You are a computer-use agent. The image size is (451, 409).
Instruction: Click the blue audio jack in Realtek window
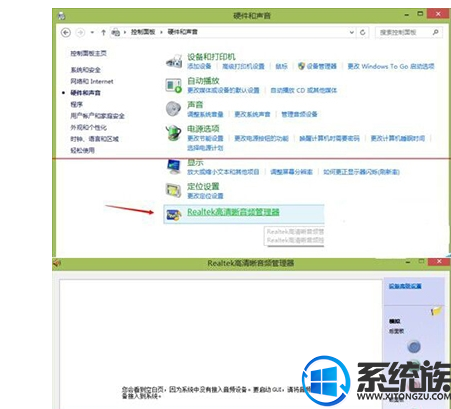tap(414, 347)
